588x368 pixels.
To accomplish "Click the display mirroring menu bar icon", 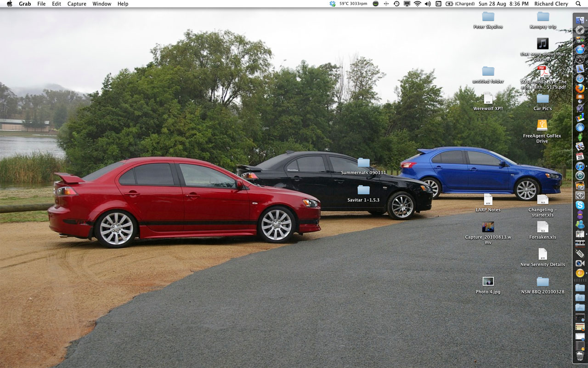I will tap(407, 4).
